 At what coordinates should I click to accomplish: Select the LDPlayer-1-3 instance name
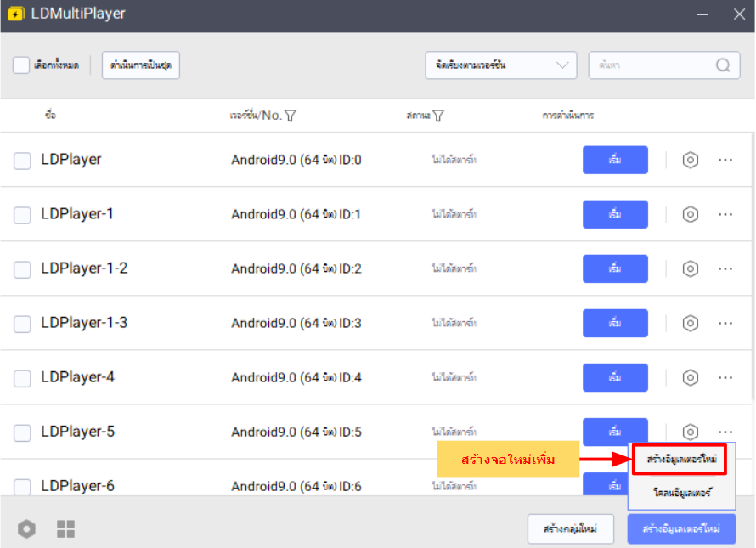pos(84,323)
